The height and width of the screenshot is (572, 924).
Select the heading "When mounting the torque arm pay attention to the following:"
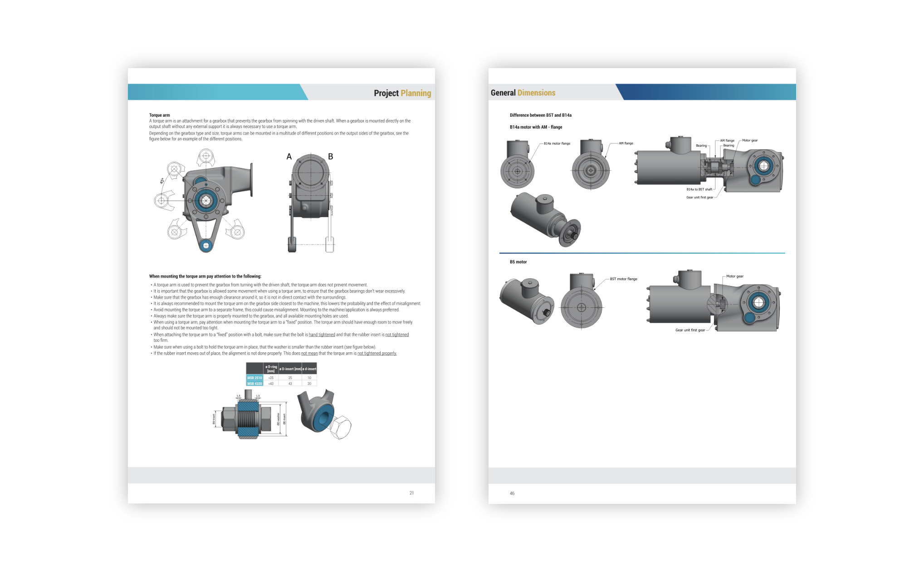point(205,276)
